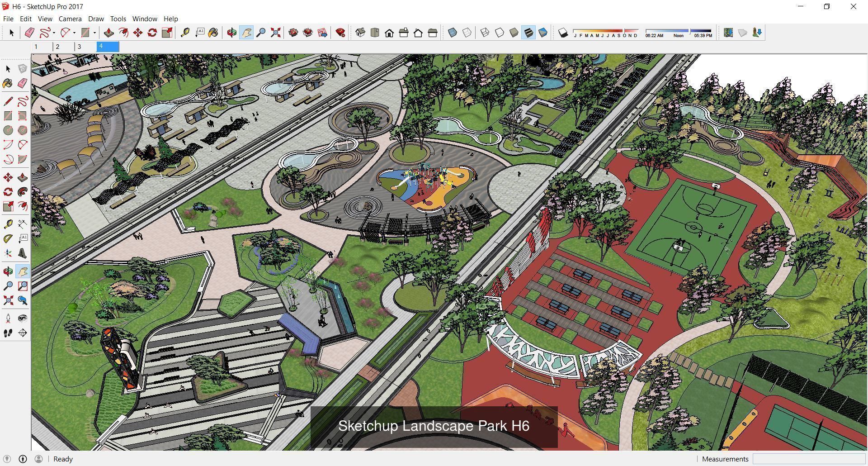Choose the Rotated Rectangle tool
Viewport: 868px width, 466px height.
click(22, 116)
